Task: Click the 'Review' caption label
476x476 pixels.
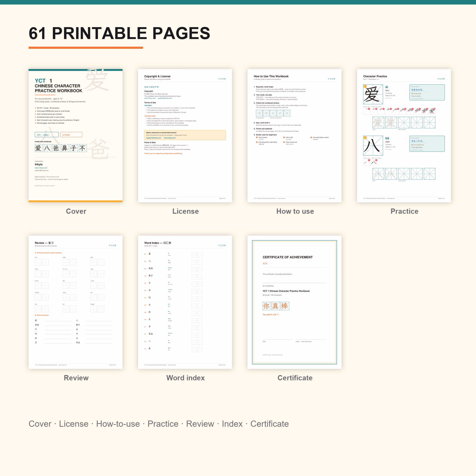Action: 76,378
